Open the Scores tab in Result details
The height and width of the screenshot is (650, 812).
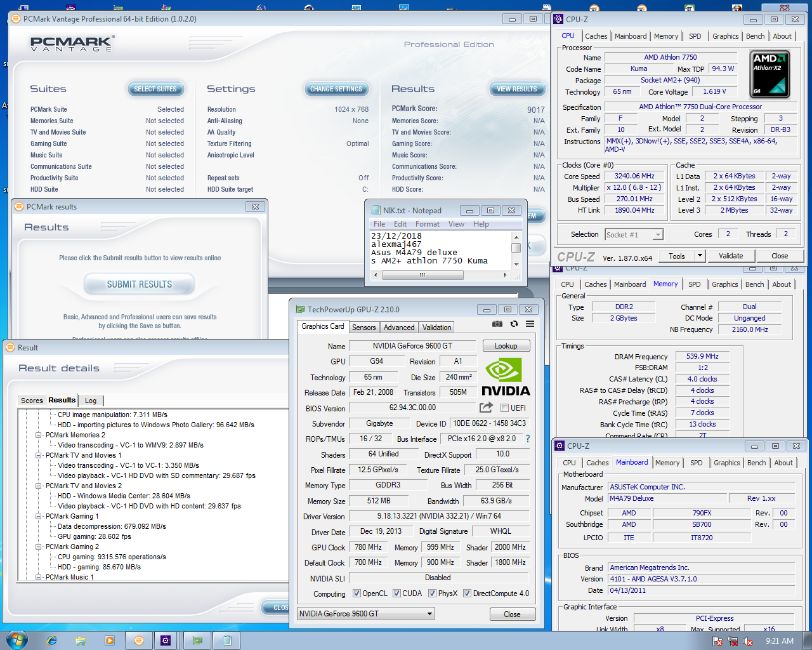pos(32,401)
